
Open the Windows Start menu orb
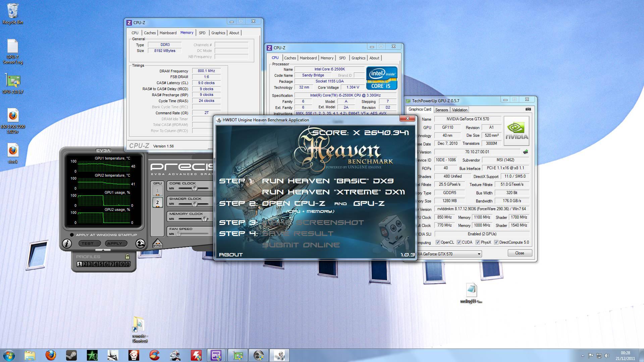[x=9, y=355]
